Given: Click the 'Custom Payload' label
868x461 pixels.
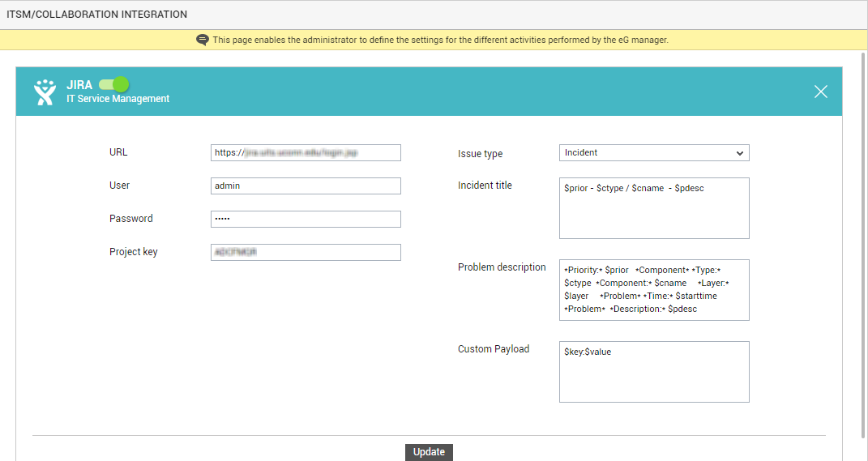Looking at the screenshot, I should pyautogui.click(x=494, y=349).
